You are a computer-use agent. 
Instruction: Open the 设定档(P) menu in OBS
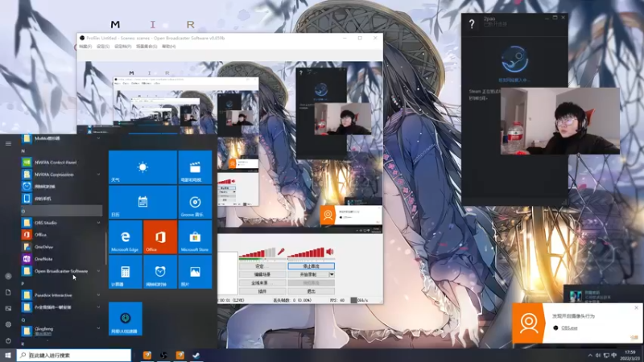click(x=123, y=47)
